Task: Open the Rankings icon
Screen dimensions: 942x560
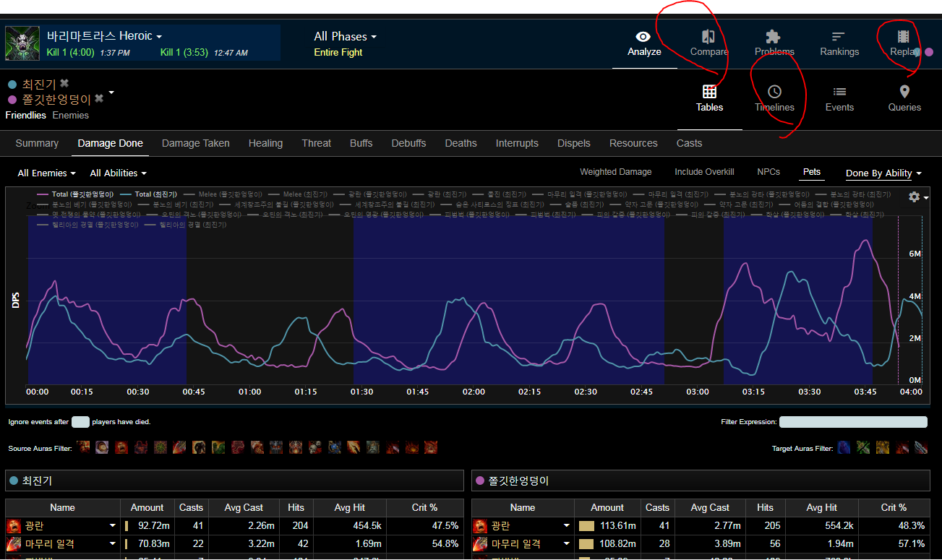Action: [839, 37]
